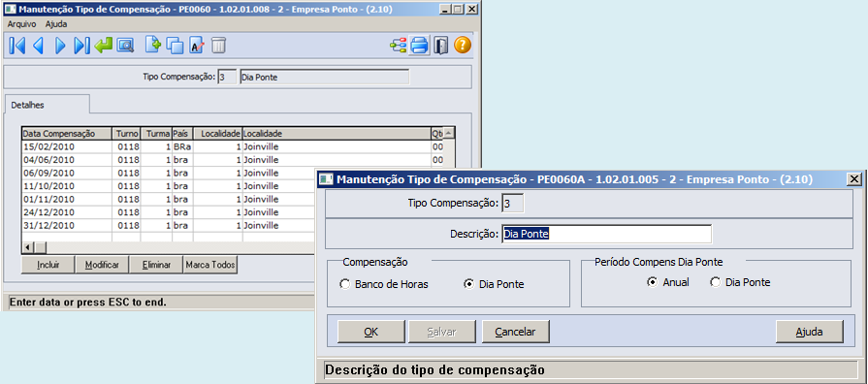Select the Anual period option
Screen dimensions: 868x384
[668, 282]
